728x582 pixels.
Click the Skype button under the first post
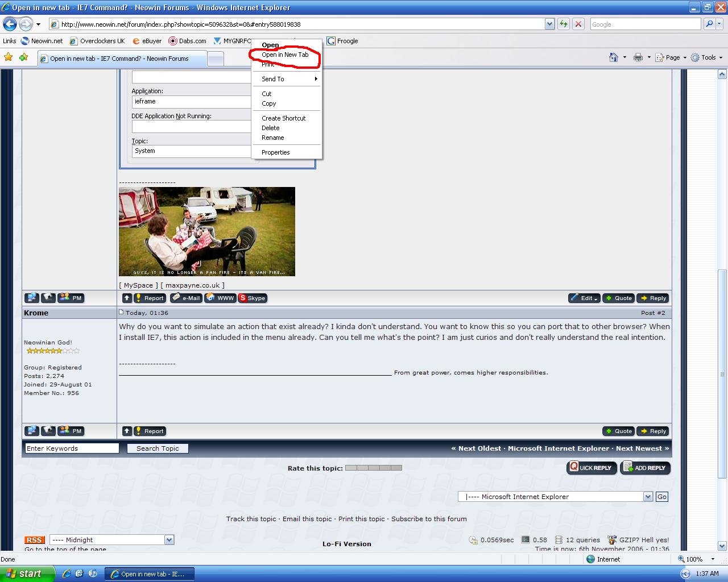(253, 298)
